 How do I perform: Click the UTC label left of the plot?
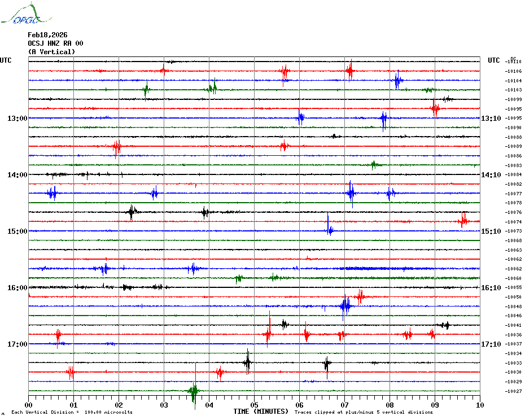coord(6,60)
